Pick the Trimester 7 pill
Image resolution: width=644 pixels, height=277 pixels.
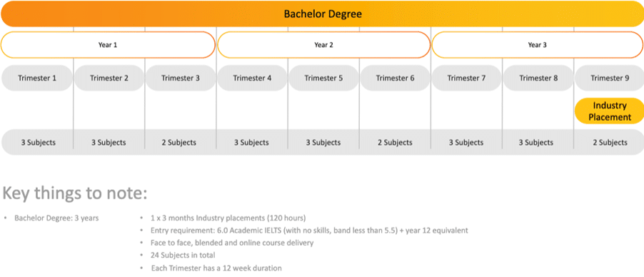pos(466,78)
